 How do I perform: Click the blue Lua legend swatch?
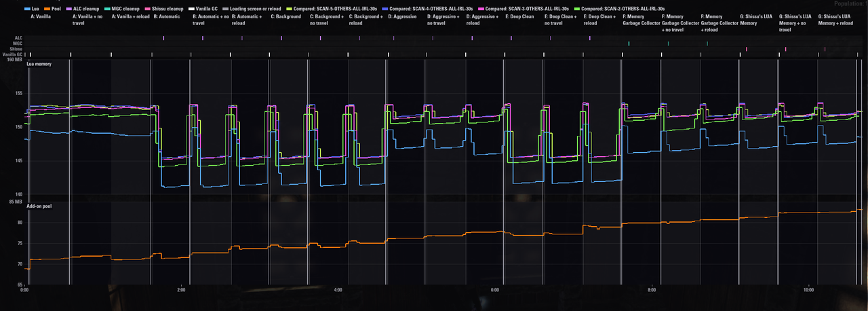pos(26,9)
